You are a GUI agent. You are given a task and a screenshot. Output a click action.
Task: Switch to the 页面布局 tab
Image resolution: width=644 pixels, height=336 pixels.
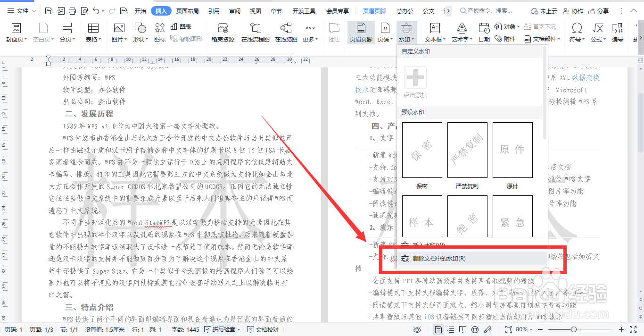coord(188,11)
